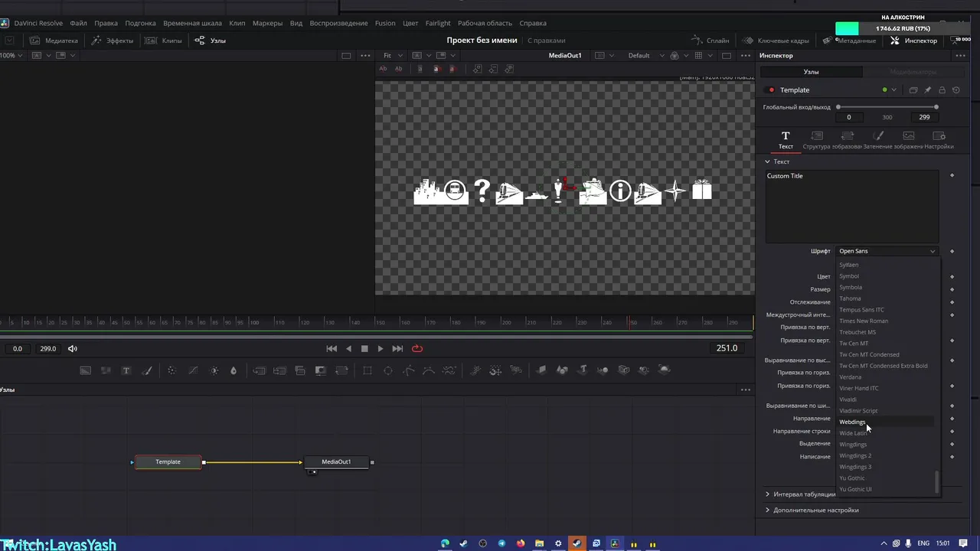
Task: Adjust global in handle on range slider
Action: [838, 107]
